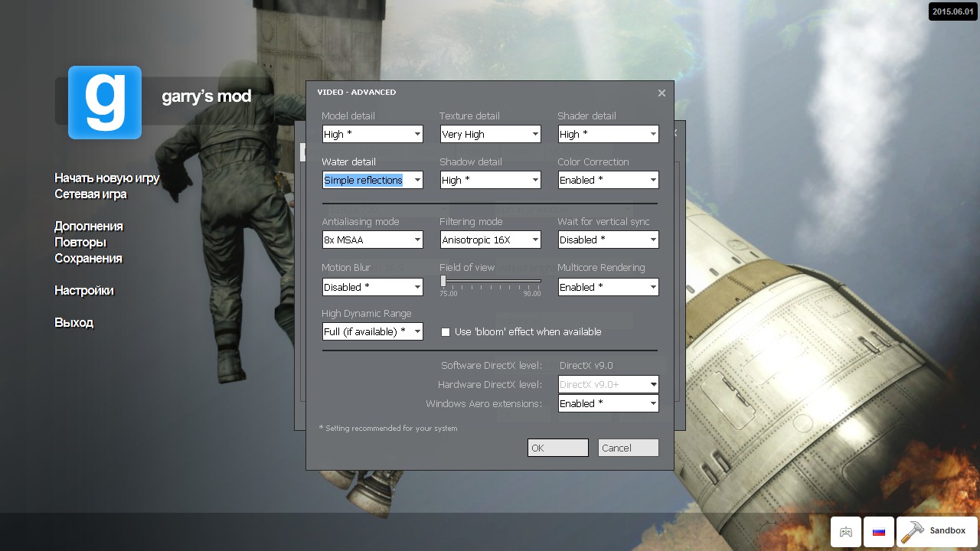Open the High Dynamic Range dropdown

(x=372, y=331)
